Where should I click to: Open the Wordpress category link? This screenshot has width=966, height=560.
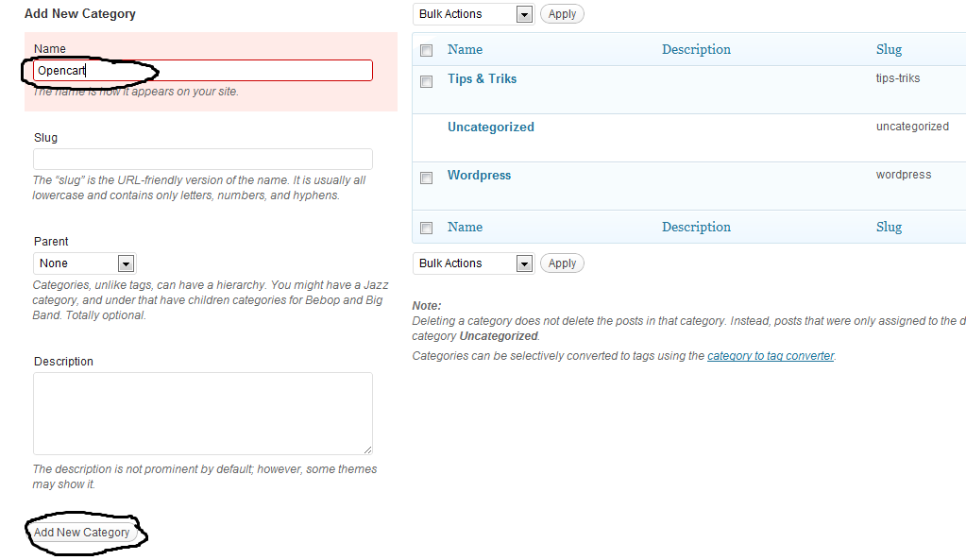(479, 176)
